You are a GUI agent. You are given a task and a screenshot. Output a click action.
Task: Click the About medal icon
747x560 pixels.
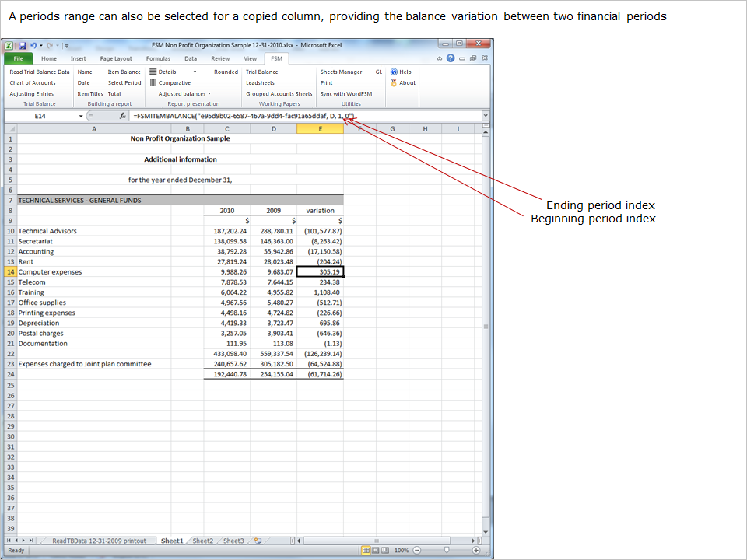tap(394, 82)
